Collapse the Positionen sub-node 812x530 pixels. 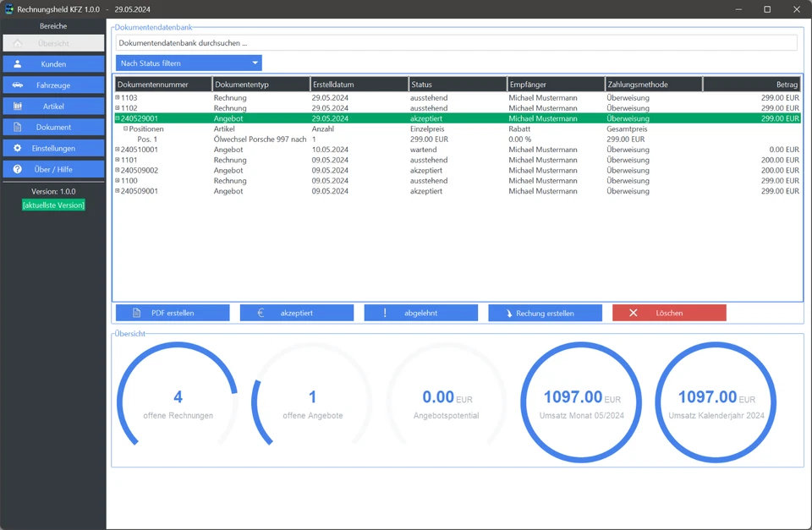coord(126,129)
